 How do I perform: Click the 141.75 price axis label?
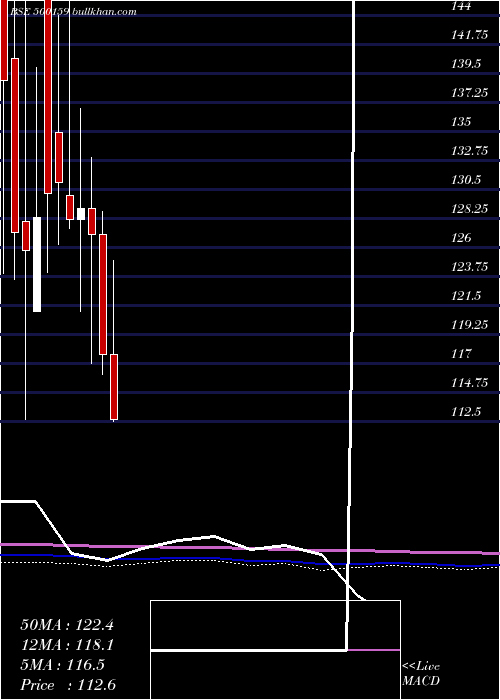[x=470, y=35]
